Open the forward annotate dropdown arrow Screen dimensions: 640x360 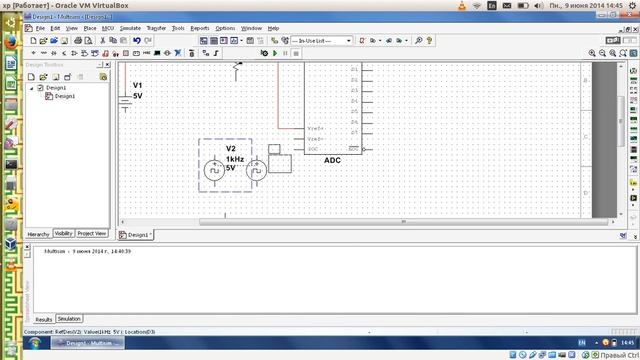(x=406, y=40)
